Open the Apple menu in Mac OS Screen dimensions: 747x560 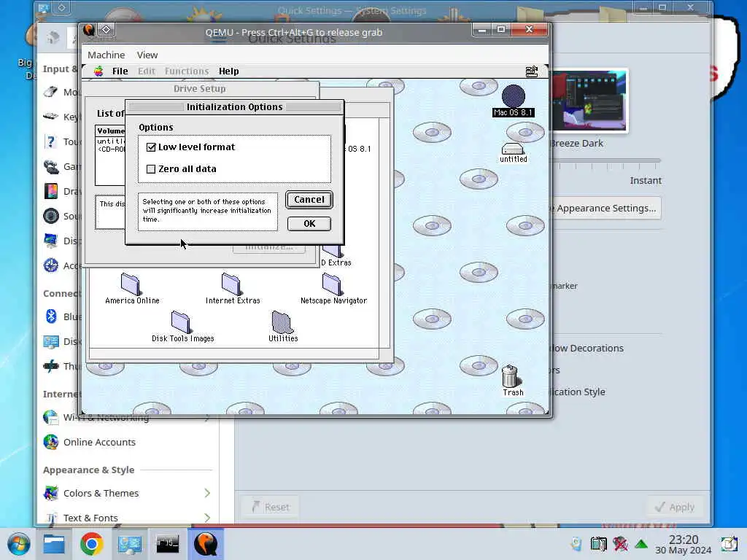[x=98, y=71]
